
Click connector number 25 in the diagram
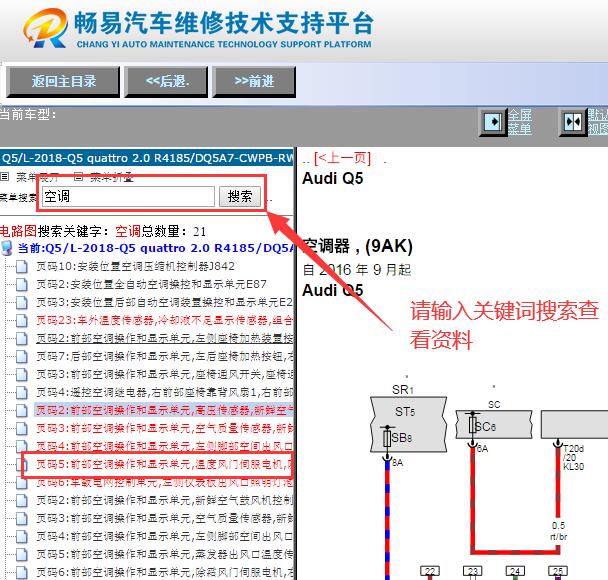(558, 571)
